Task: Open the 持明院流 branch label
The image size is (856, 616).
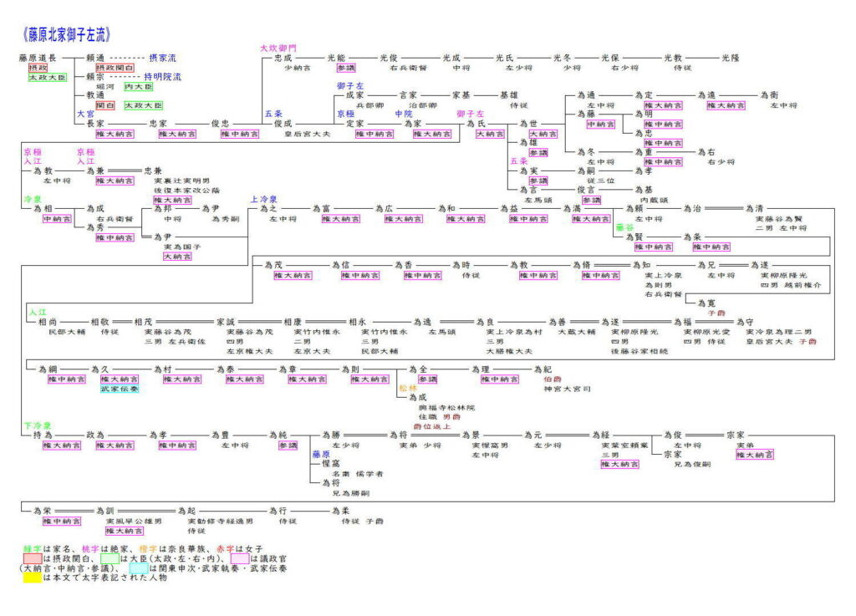Action: [163, 77]
